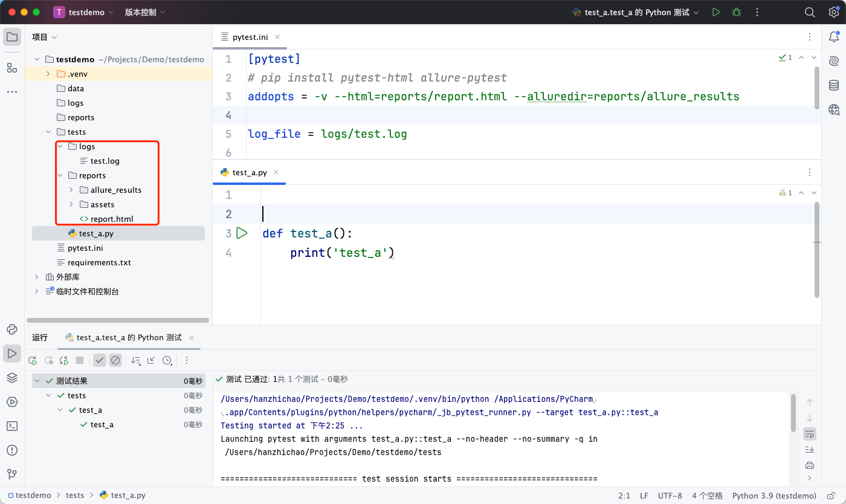Open the Structure tool window icon
846x504 pixels.
(x=12, y=68)
